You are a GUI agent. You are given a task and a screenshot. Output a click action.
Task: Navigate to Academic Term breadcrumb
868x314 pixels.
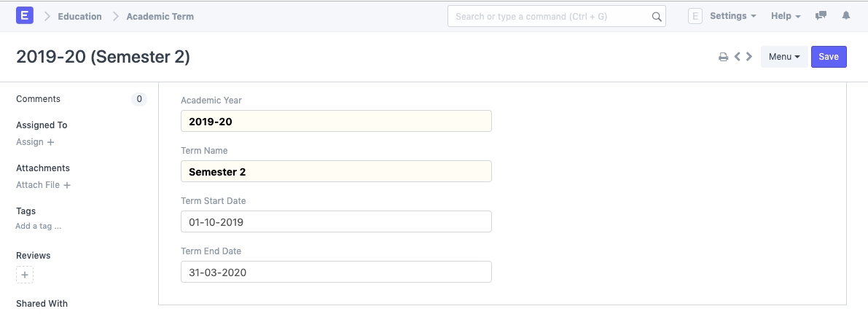click(x=160, y=16)
